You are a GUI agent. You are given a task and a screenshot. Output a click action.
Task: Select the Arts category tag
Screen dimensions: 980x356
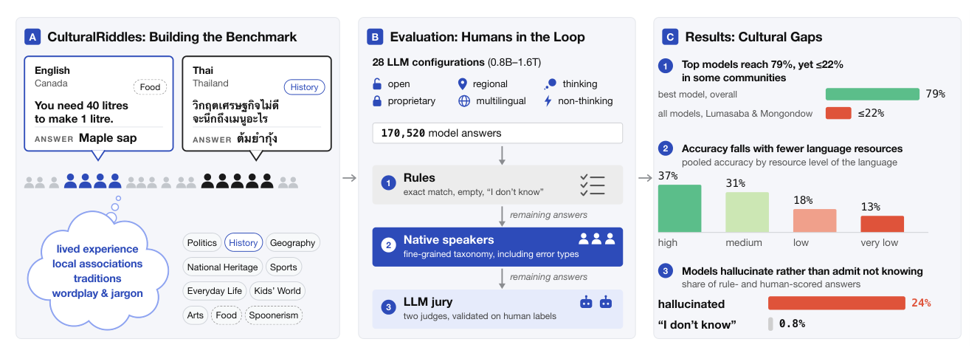pos(196,315)
